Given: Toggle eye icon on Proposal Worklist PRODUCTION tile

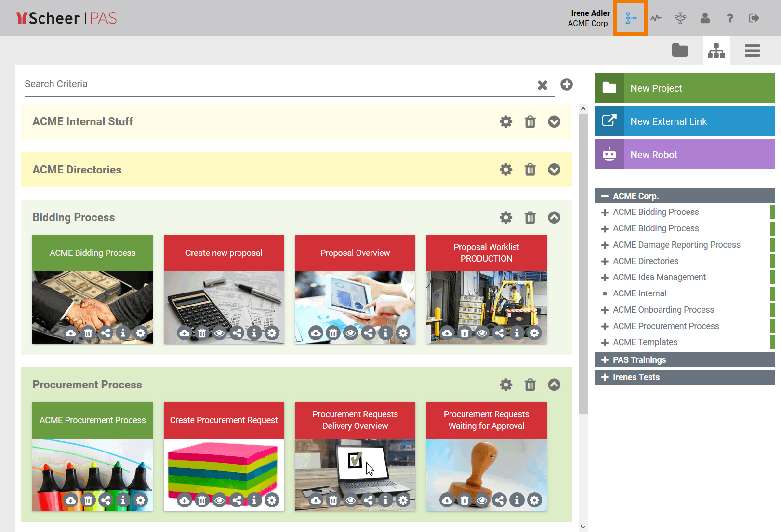Looking at the screenshot, I should pos(482,333).
